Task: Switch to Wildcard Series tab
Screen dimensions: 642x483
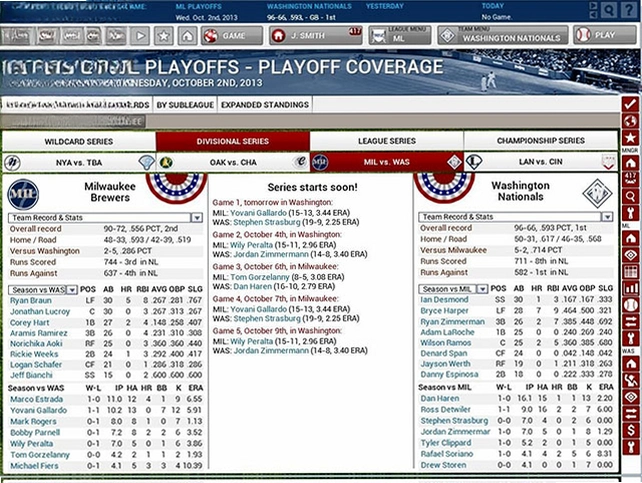Action: pos(79,142)
